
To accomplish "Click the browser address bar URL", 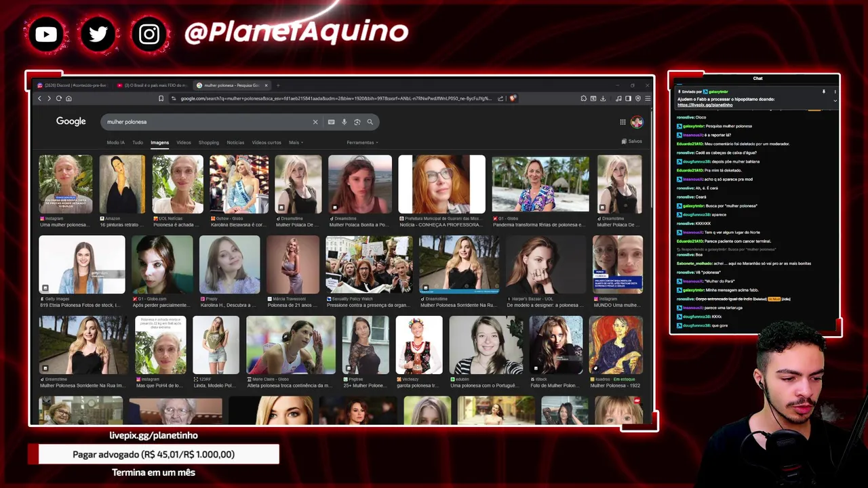I will (x=336, y=98).
